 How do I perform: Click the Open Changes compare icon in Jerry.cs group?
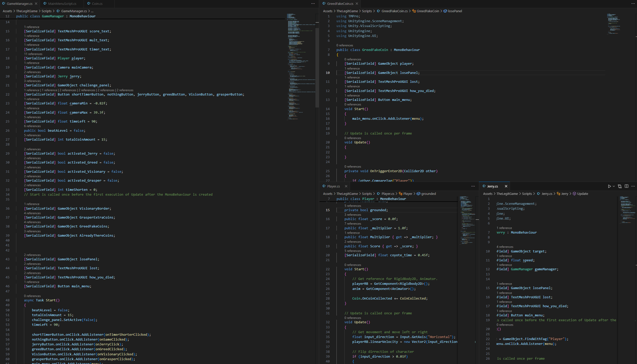[620, 186]
